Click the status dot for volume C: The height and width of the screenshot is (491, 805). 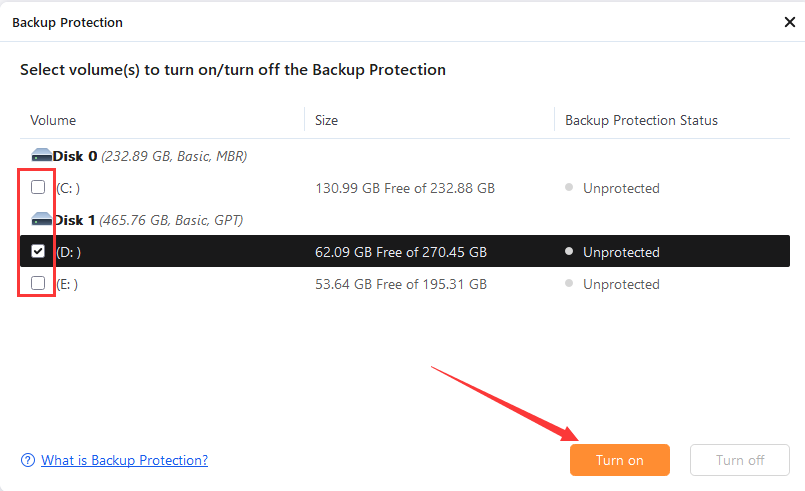569,188
